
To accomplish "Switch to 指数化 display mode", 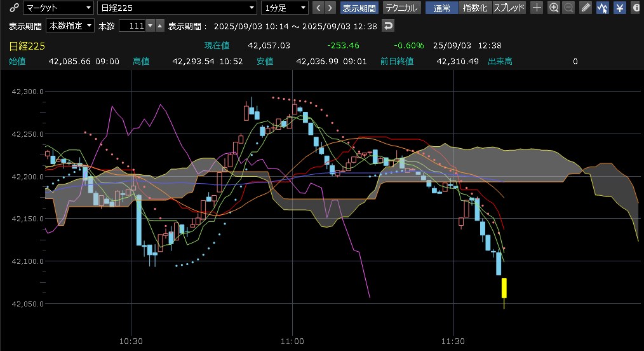I will pyautogui.click(x=475, y=8).
